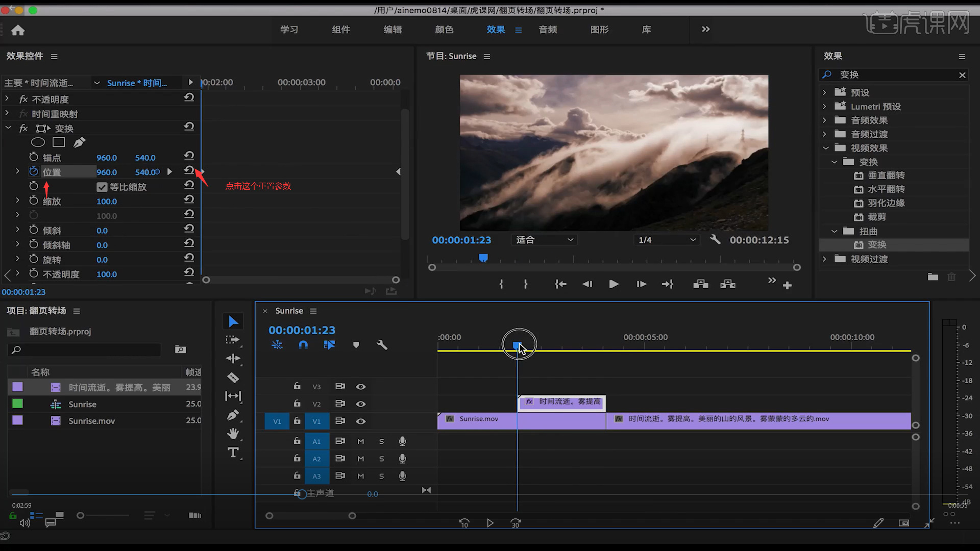Image resolution: width=980 pixels, height=551 pixels.
Task: Click the Home icon
Action: [18, 31]
